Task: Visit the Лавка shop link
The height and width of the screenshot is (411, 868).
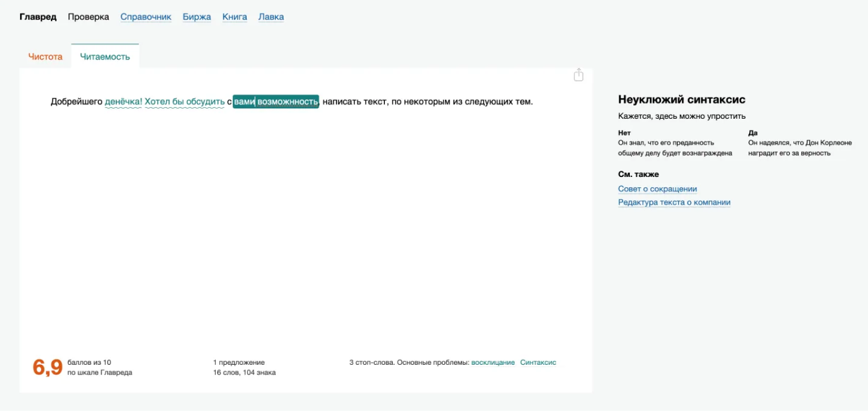Action: [x=271, y=17]
